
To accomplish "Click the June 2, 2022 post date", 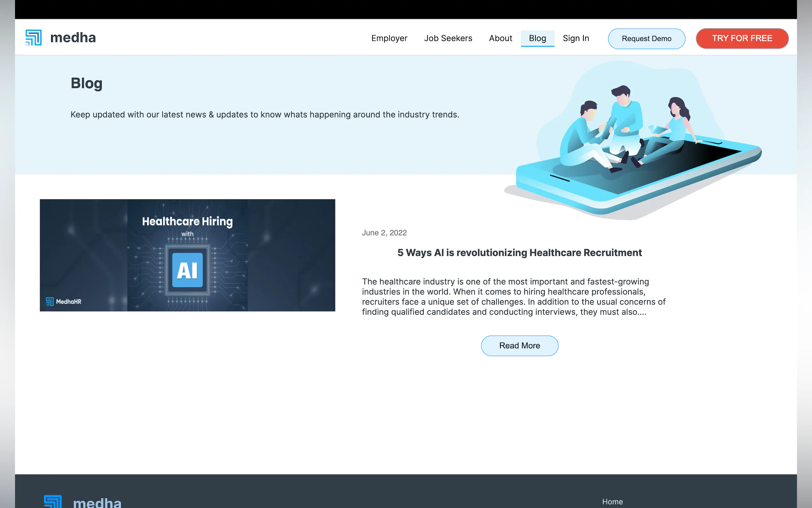I will pyautogui.click(x=384, y=233).
